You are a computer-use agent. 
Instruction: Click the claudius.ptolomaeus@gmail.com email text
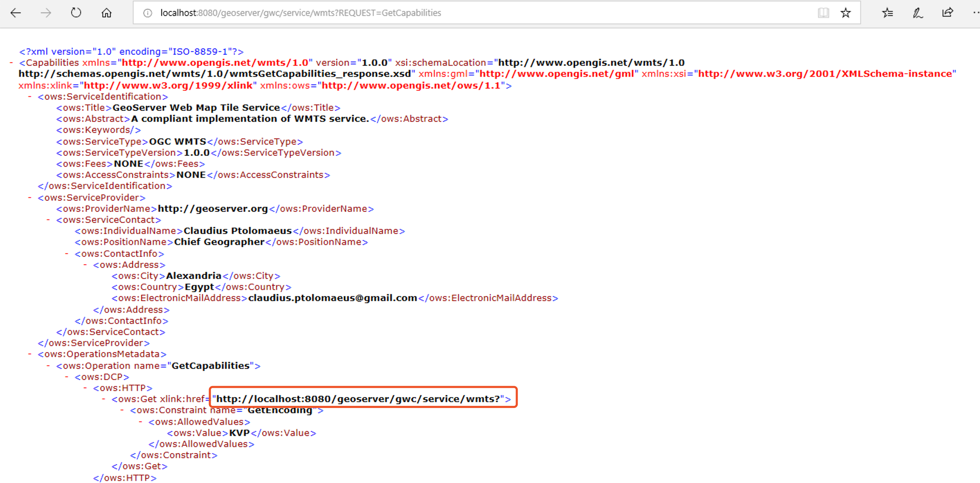point(333,298)
